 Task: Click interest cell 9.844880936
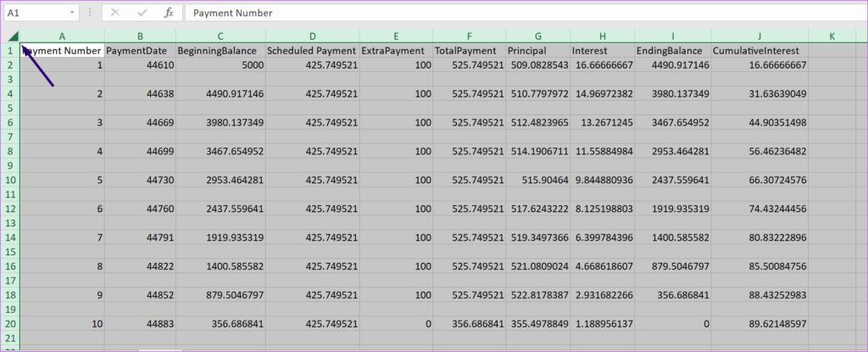click(603, 180)
